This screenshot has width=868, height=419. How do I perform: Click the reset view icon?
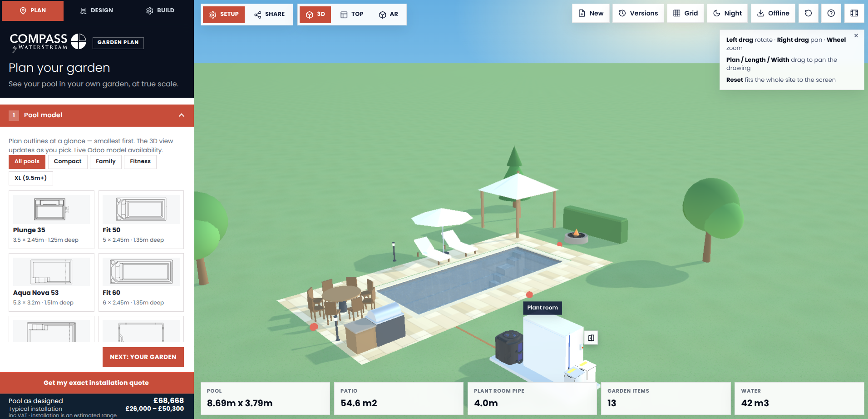(809, 13)
